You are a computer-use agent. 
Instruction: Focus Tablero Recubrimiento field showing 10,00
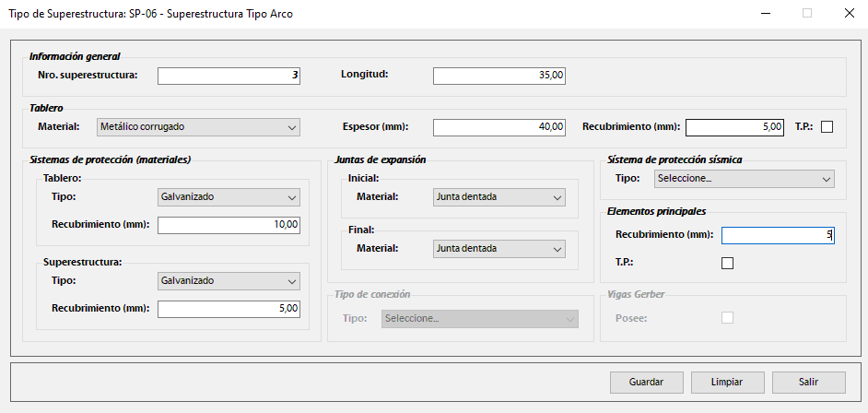(229, 225)
